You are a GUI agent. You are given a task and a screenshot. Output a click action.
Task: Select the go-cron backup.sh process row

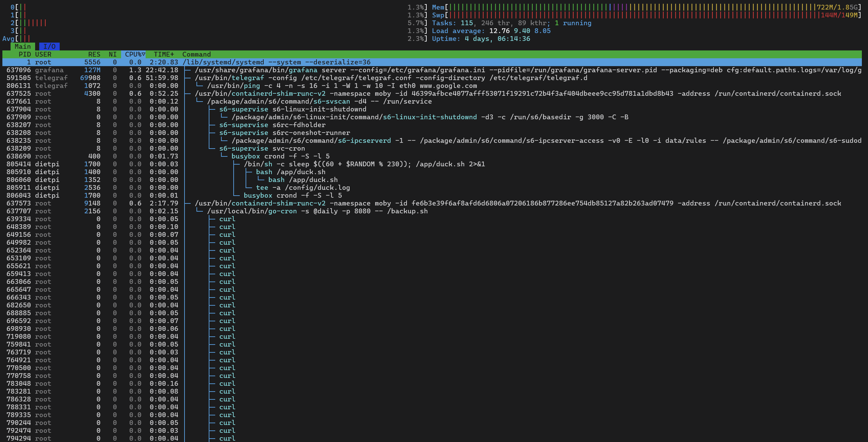click(432, 211)
